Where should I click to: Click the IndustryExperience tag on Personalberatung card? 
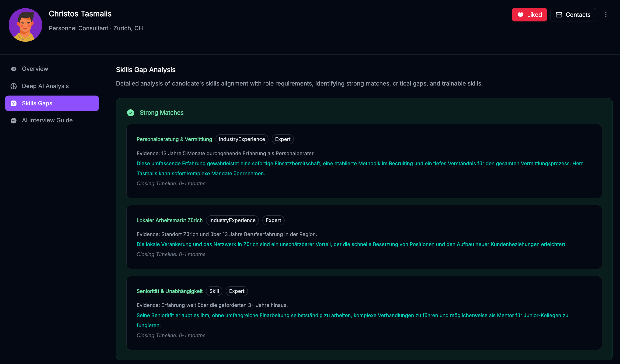tap(242, 139)
